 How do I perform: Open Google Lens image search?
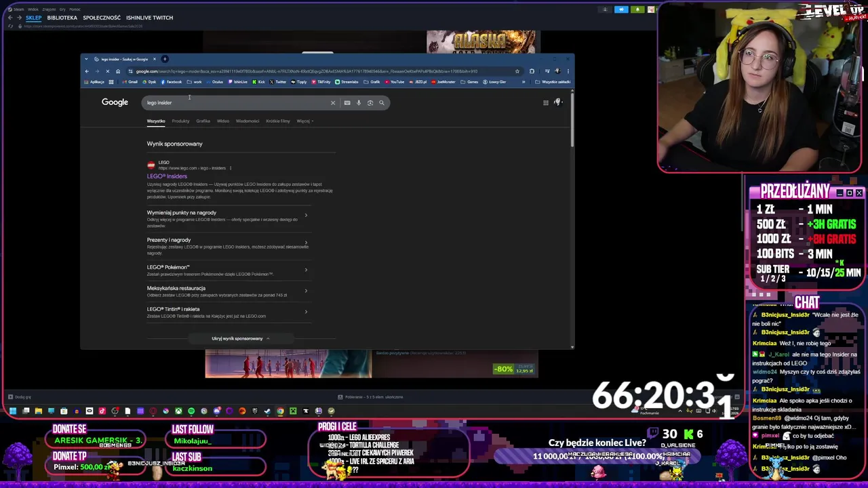click(370, 103)
